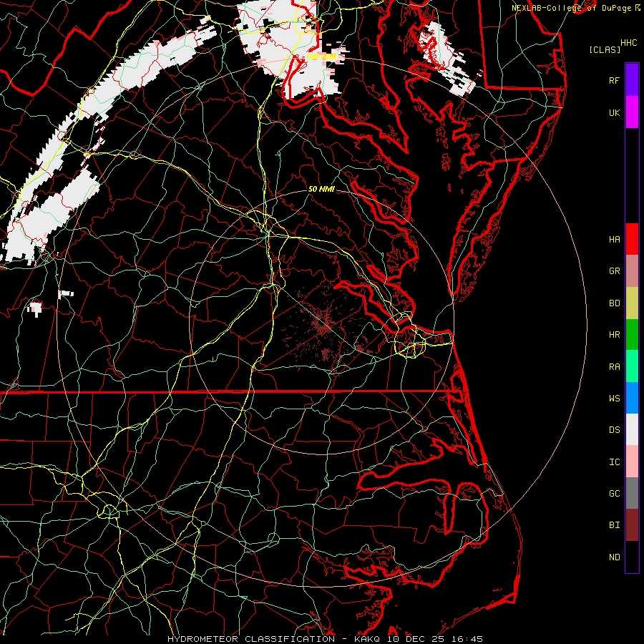
Task: Click the IC legend label
Action: tap(615, 462)
